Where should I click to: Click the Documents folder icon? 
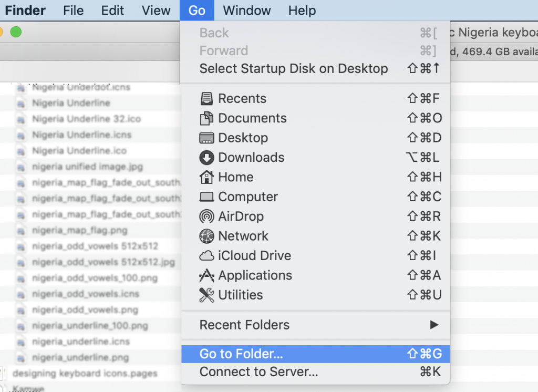coord(206,118)
